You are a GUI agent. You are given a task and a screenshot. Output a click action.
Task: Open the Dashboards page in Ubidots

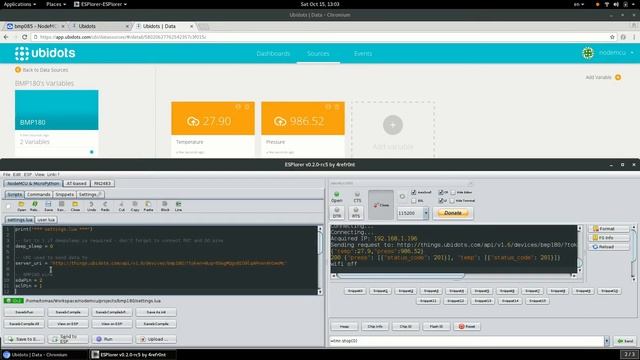click(x=273, y=53)
